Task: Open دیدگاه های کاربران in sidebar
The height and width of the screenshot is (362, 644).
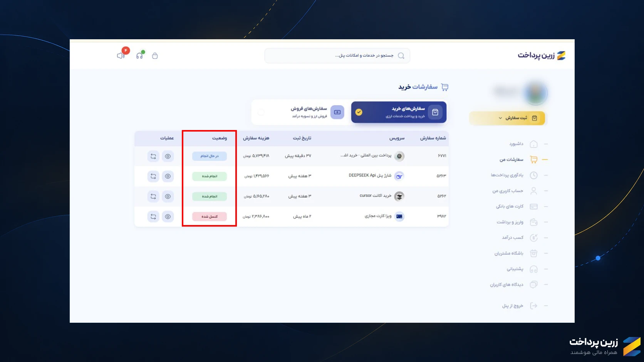Action: coord(506,285)
